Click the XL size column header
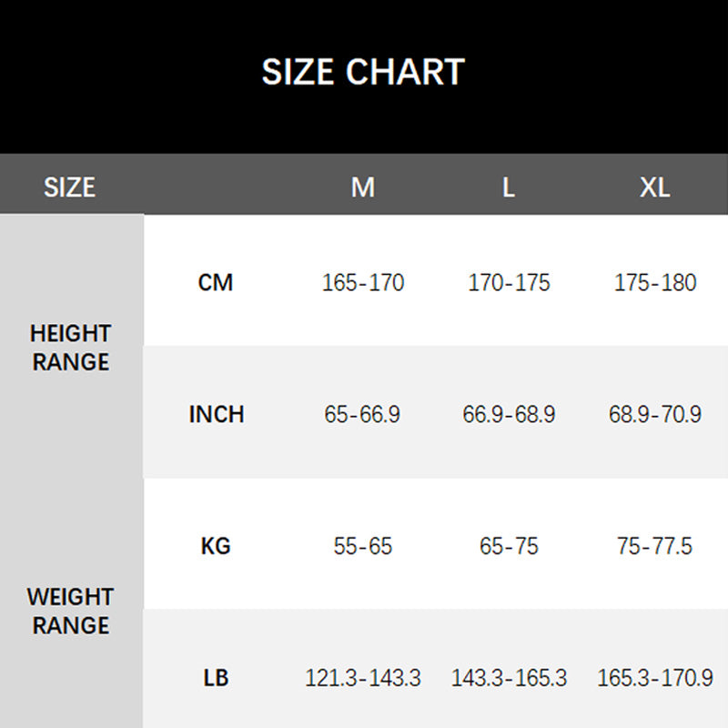The image size is (728, 728). [x=654, y=187]
